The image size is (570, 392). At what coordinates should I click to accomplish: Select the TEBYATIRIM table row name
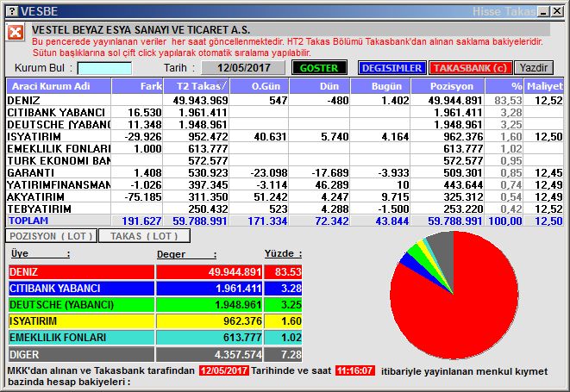40,208
